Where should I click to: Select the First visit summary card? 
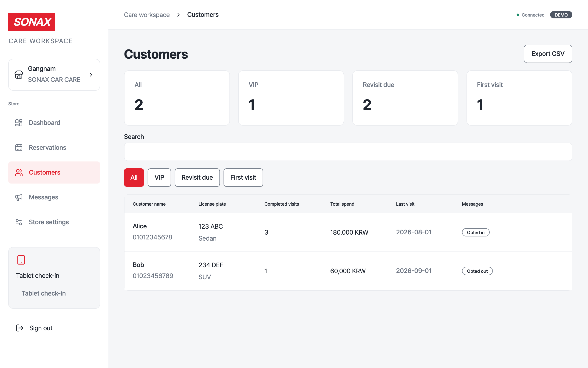coord(520,98)
